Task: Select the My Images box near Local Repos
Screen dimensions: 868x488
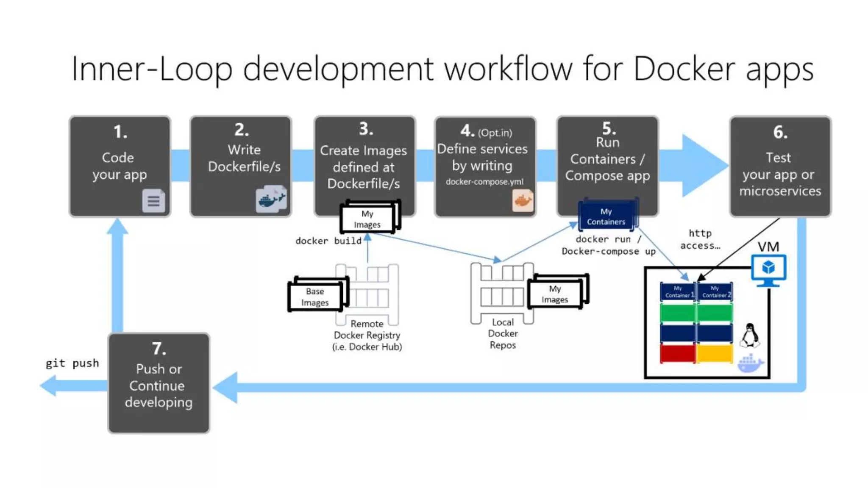Action: pyautogui.click(x=555, y=294)
